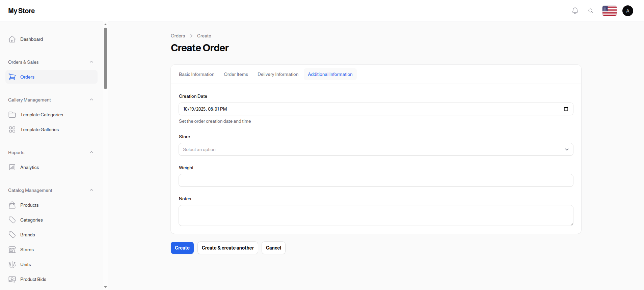Click the US flag language icon
644x290 pixels.
point(610,11)
